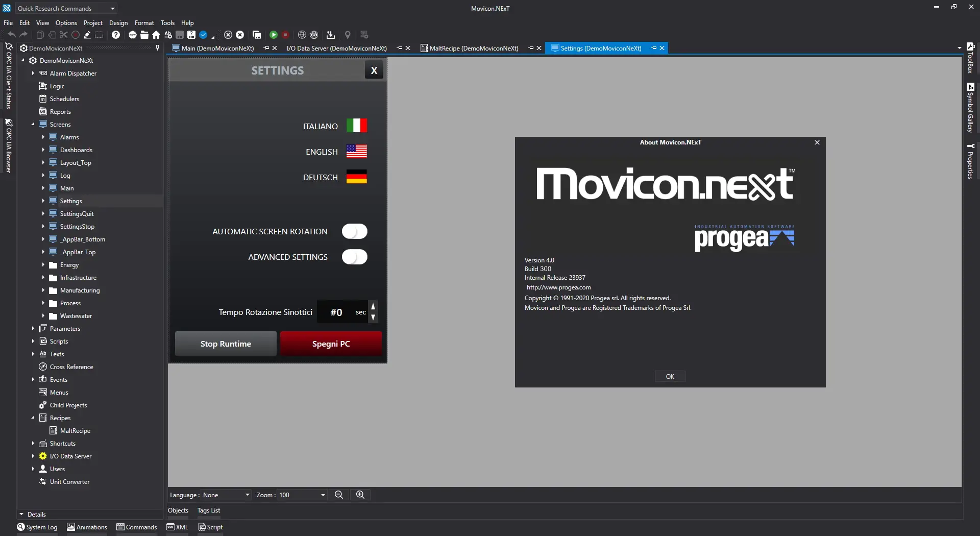Open the OPC UA Client Status panel

[9, 77]
